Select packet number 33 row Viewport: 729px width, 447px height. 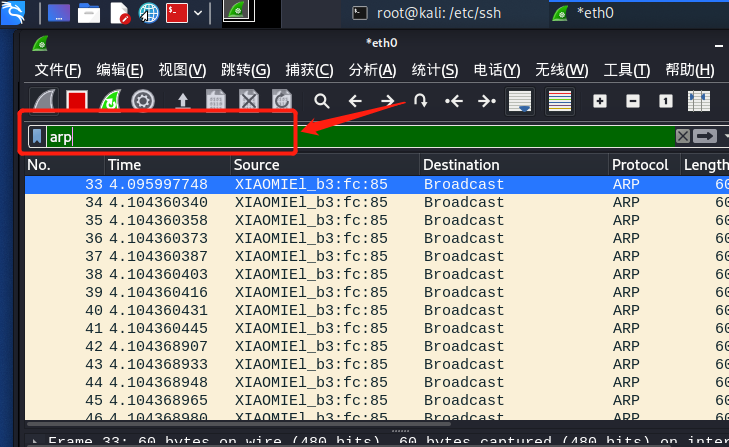click(x=377, y=184)
